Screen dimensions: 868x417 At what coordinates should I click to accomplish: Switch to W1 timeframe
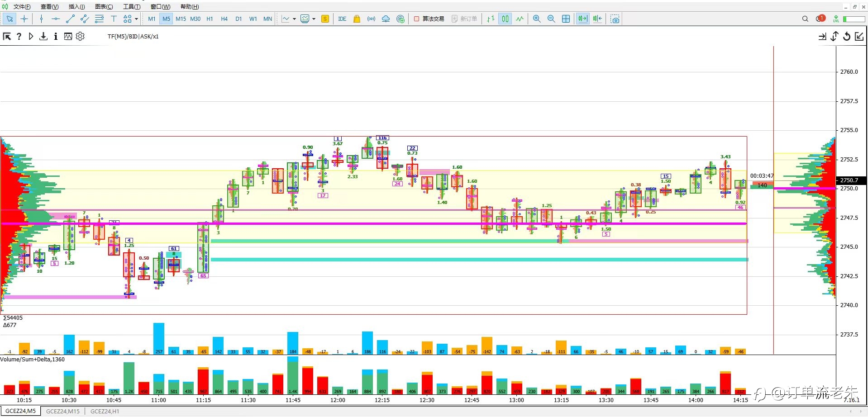point(253,19)
